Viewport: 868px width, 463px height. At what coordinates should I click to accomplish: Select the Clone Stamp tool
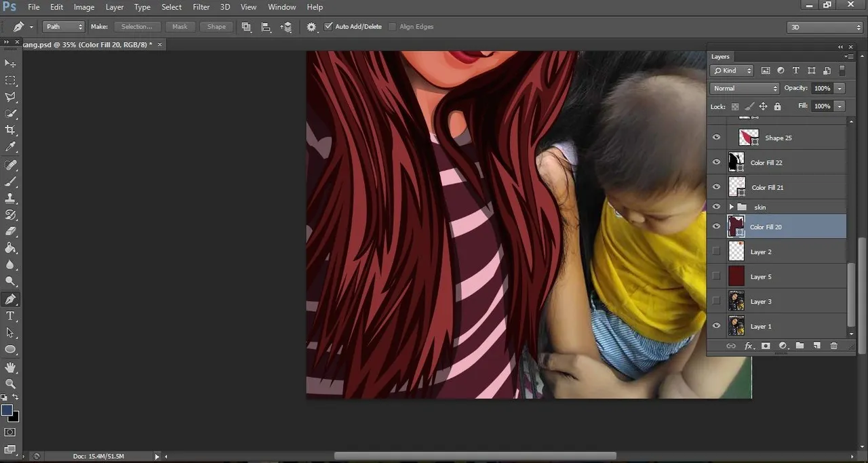point(10,199)
